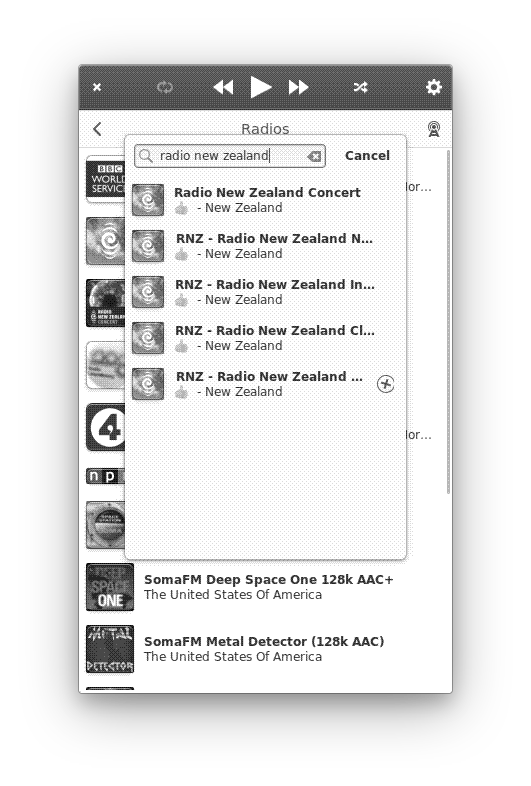Screen dimensions: 531x786
Task: Open Radio New Zealand Concert logo in background list
Action: [x=105, y=303]
